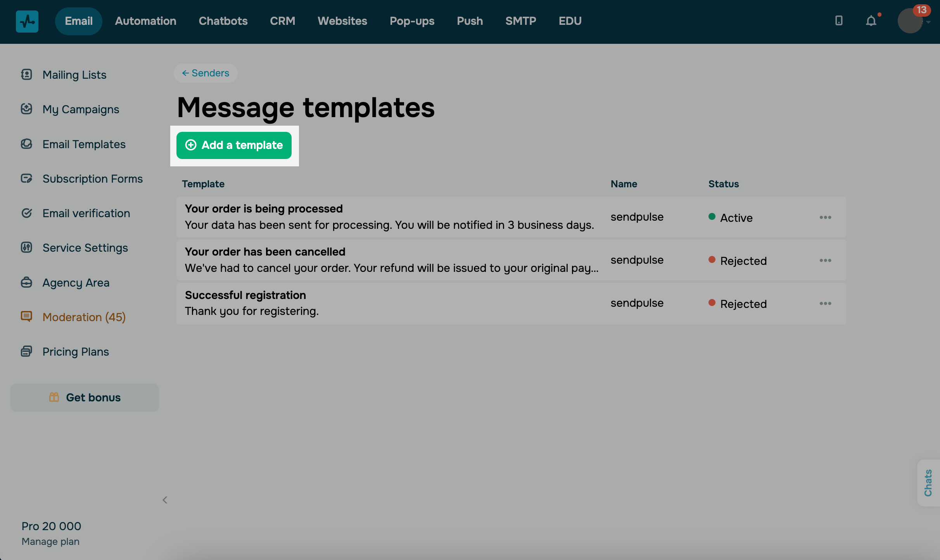Screen dimensions: 940x560
Task: Click the Add a template button
Action: [x=234, y=145]
